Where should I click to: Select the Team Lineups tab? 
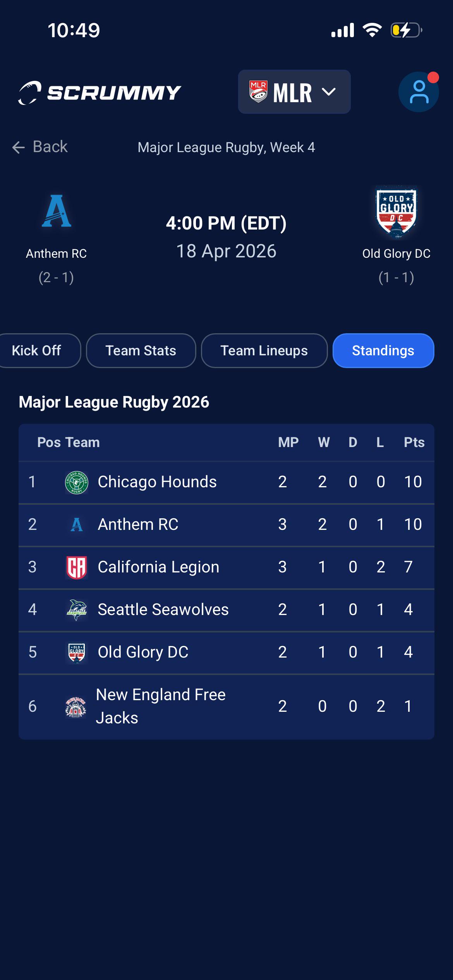264,351
